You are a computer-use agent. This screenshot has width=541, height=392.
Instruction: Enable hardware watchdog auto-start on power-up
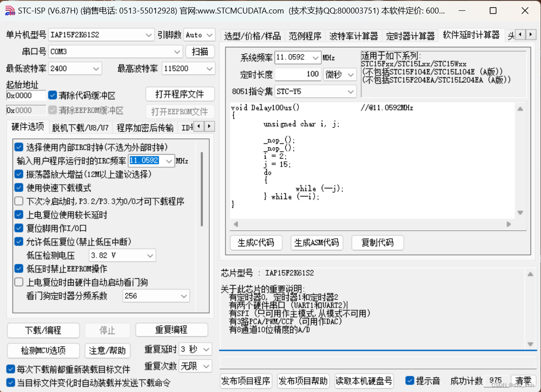(x=19, y=282)
